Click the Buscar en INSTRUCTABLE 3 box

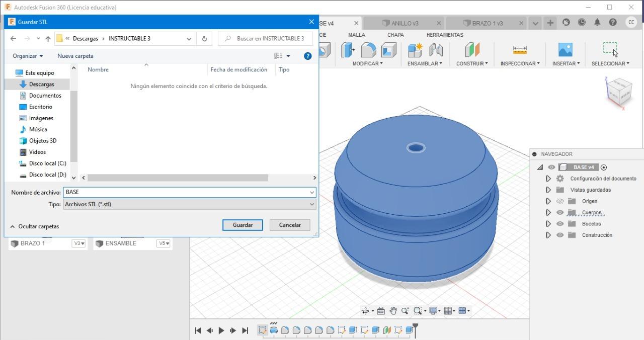pos(266,38)
